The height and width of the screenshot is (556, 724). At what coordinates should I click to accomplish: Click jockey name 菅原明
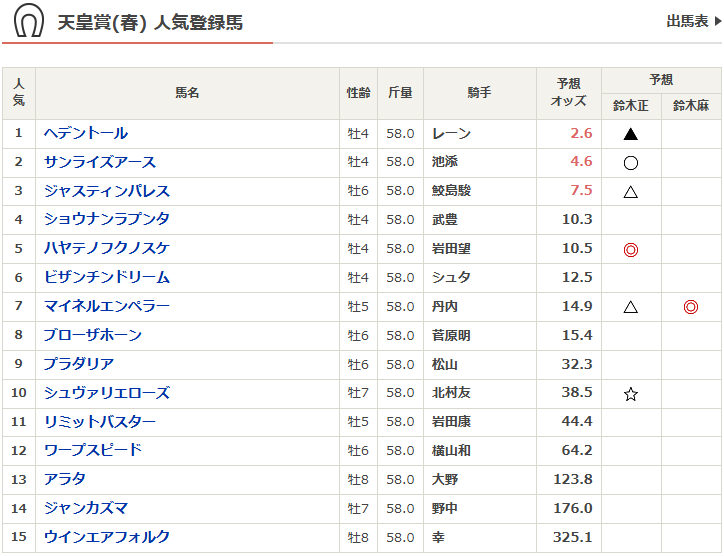point(451,336)
